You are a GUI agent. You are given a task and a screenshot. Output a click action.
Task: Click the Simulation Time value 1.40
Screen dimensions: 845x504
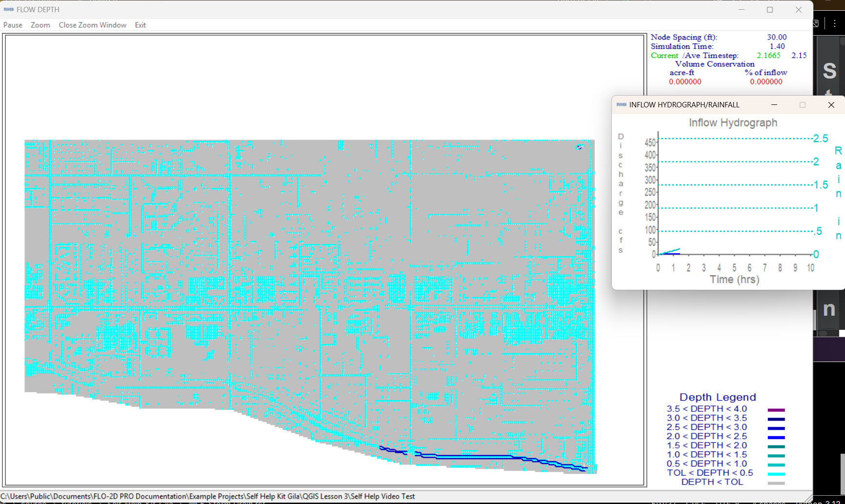777,46
